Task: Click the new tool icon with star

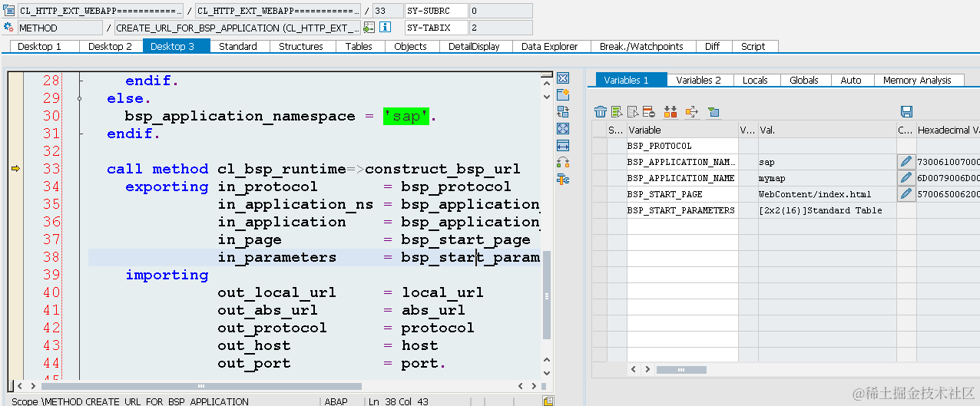Action: [x=562, y=94]
